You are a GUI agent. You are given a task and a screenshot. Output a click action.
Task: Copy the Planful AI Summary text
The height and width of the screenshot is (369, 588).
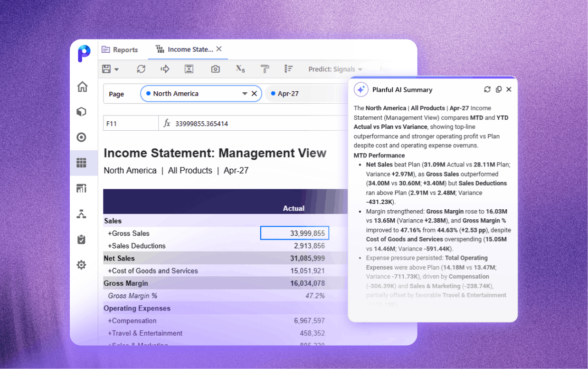coord(498,89)
